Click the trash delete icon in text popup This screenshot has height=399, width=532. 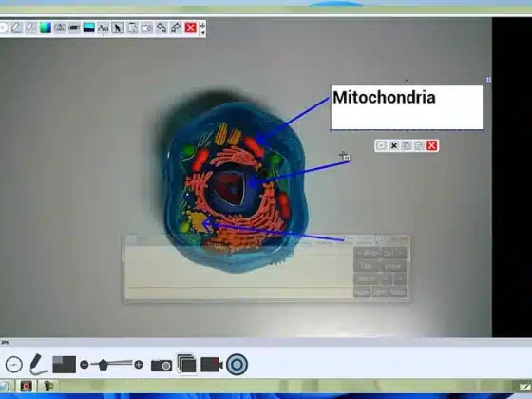(x=419, y=145)
